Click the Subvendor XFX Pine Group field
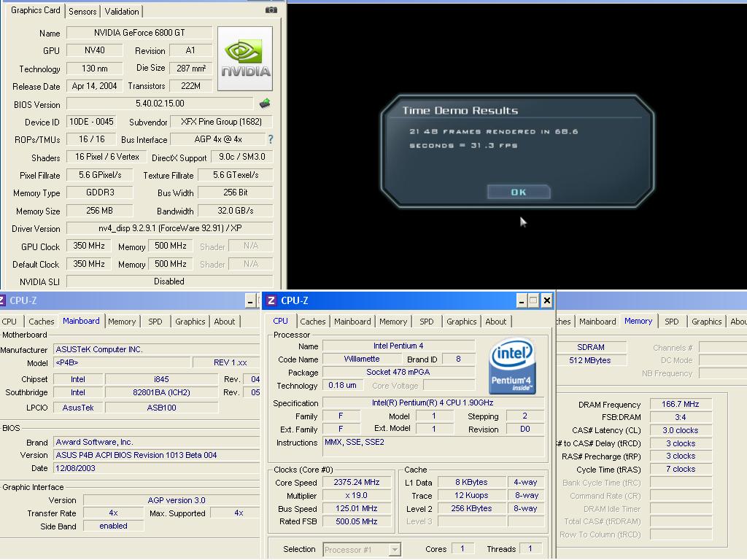747x560 pixels. coord(221,122)
